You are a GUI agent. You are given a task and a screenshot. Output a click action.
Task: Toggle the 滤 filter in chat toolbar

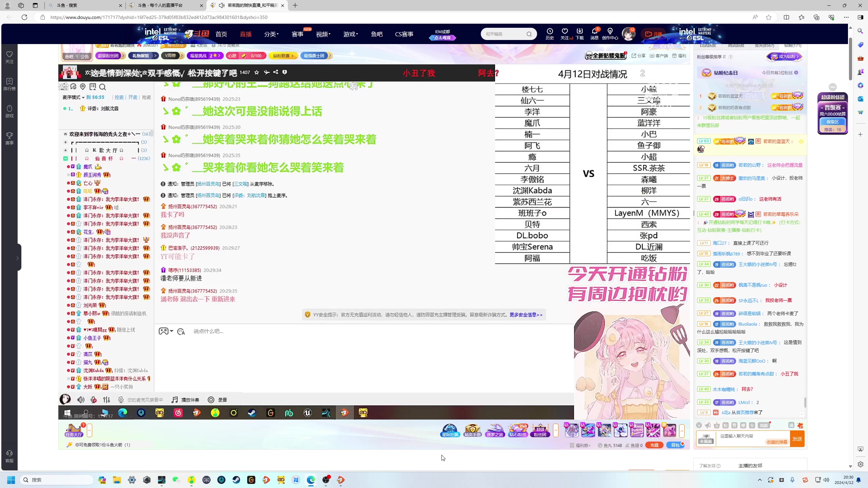point(791,425)
